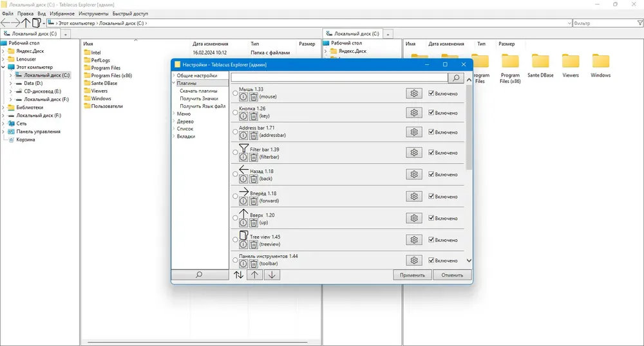
Task: Delete the Кнопка (key) plugin with trash icon
Action: tap(253, 116)
